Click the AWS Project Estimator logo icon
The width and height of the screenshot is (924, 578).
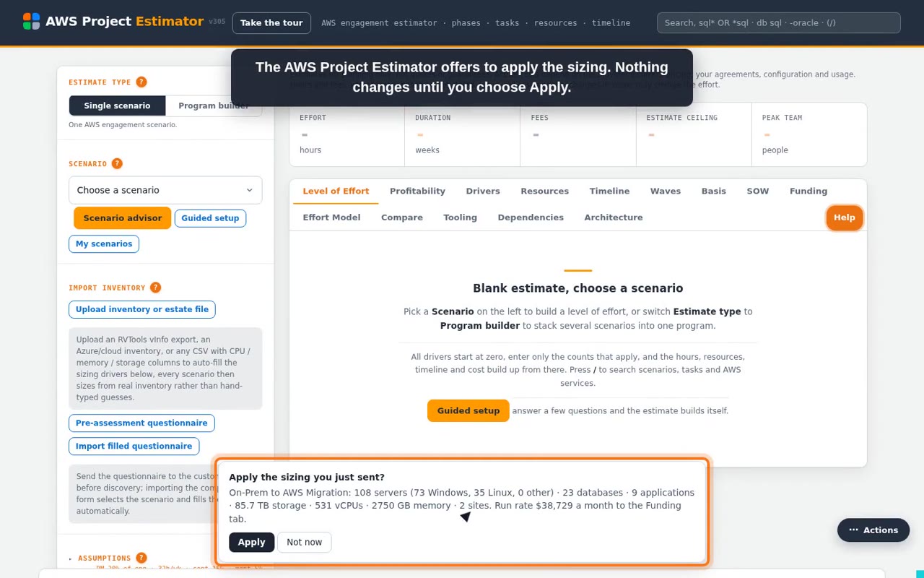(x=31, y=21)
